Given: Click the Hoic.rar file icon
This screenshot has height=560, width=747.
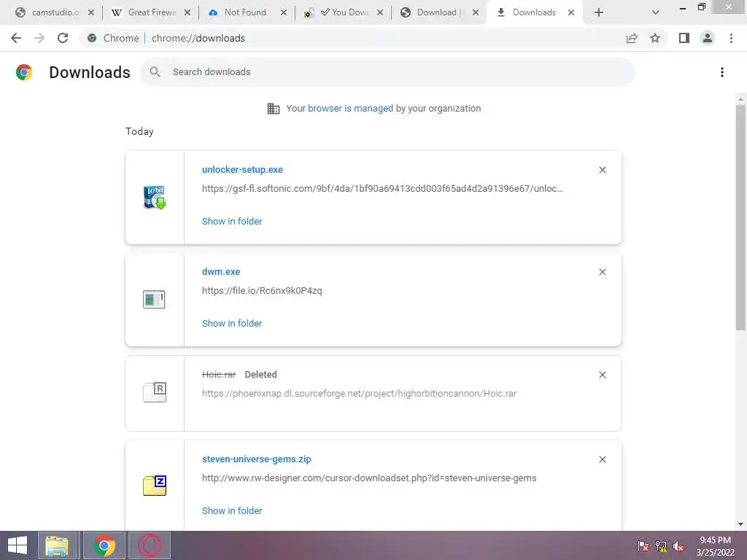Looking at the screenshot, I should [x=155, y=392].
